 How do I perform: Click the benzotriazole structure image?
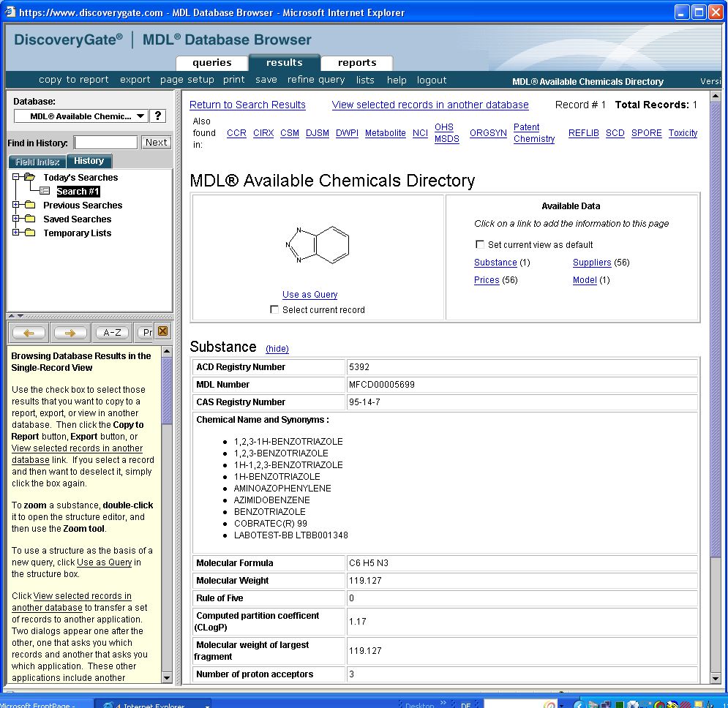click(x=318, y=244)
